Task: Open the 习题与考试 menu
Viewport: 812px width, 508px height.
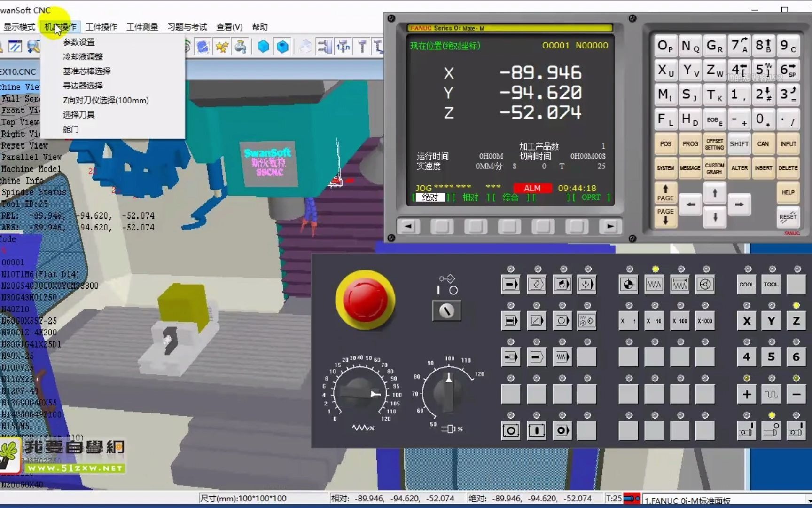Action: coord(187,27)
